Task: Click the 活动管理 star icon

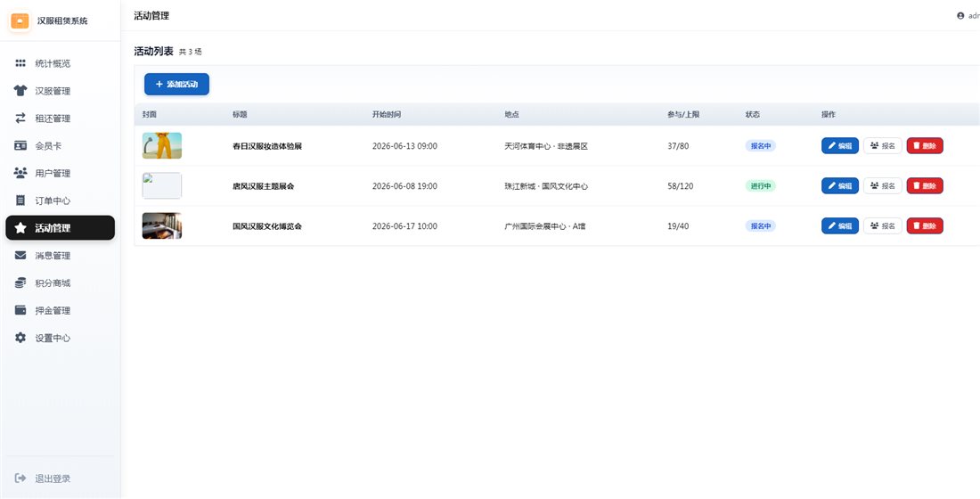Action: [x=20, y=228]
